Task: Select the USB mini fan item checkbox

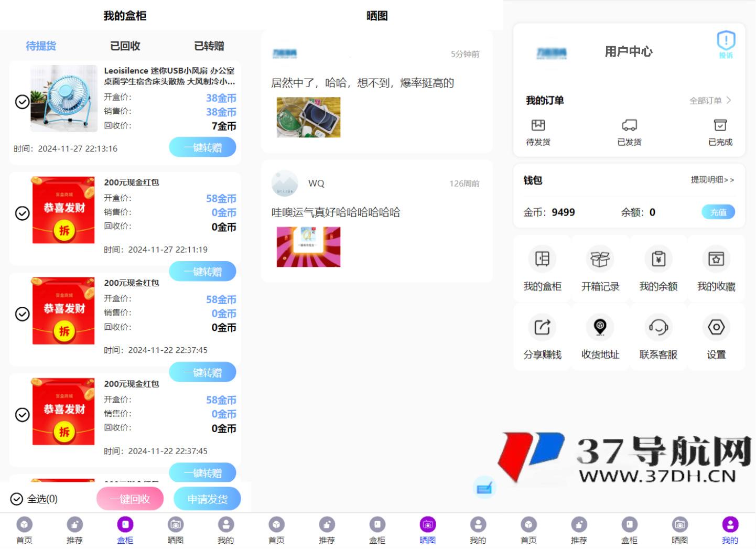Action: tap(22, 102)
